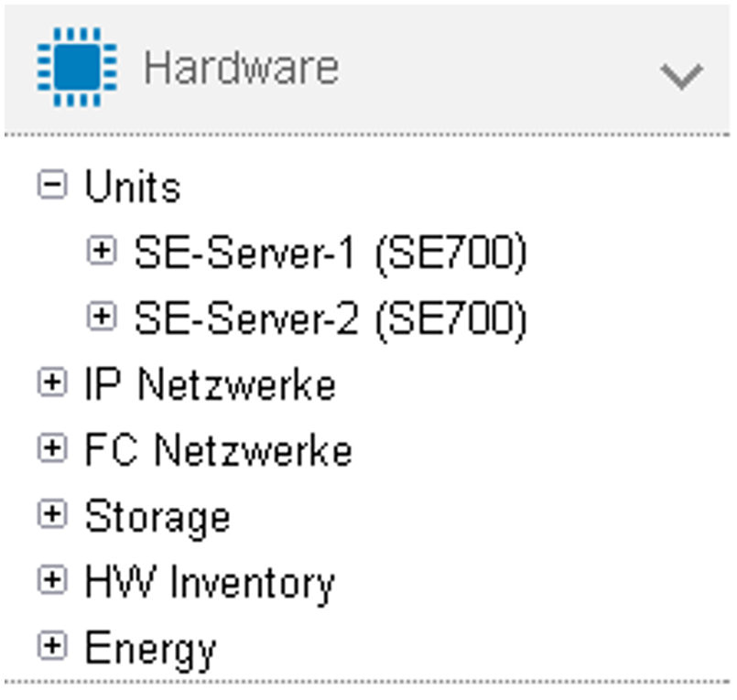
Task: Open SE-Server-1 (SE700) unit
Action: [331, 253]
